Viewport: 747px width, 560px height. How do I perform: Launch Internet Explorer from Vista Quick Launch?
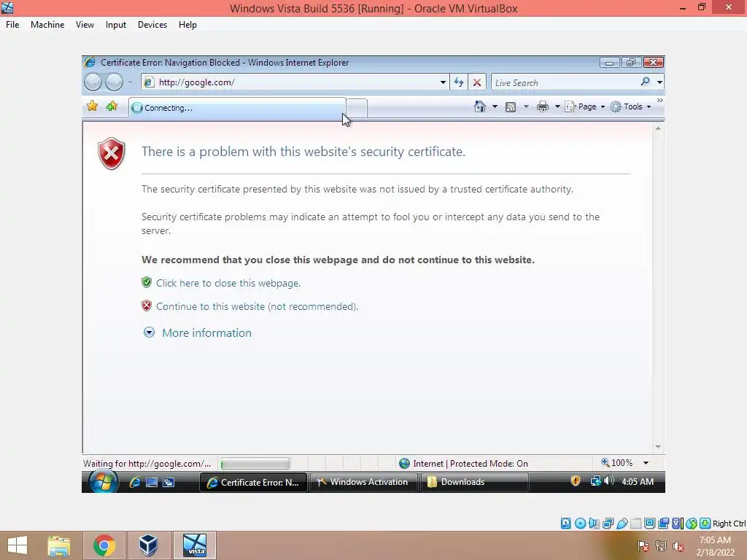coord(135,482)
